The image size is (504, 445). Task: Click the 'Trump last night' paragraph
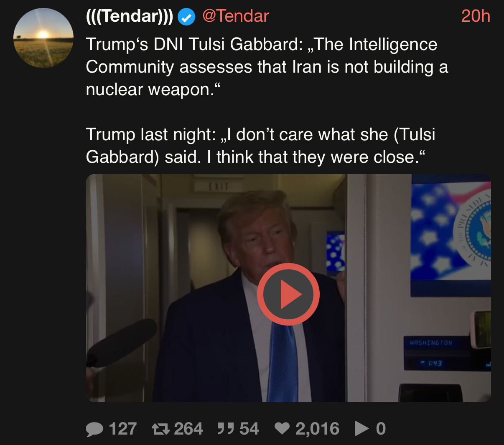point(260,146)
